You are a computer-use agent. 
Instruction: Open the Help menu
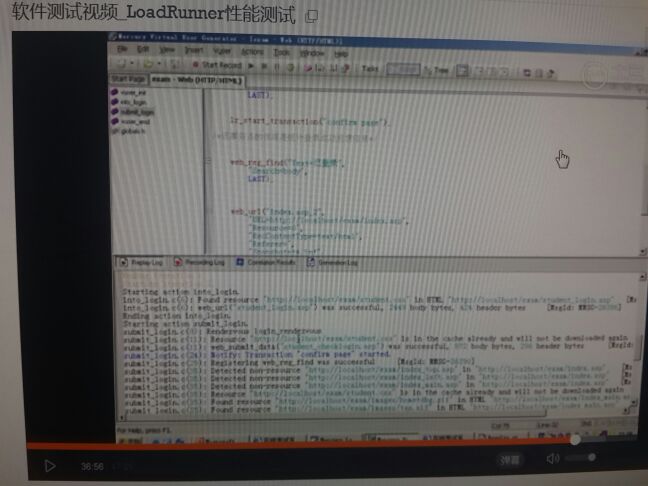pyautogui.click(x=341, y=54)
